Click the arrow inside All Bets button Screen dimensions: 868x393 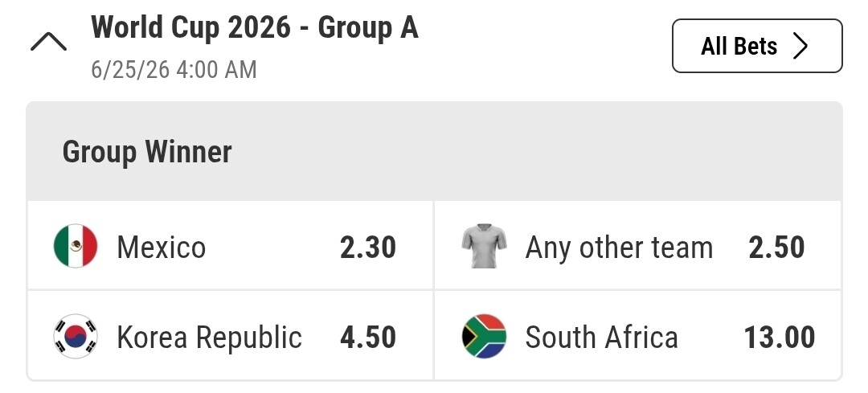tap(800, 47)
